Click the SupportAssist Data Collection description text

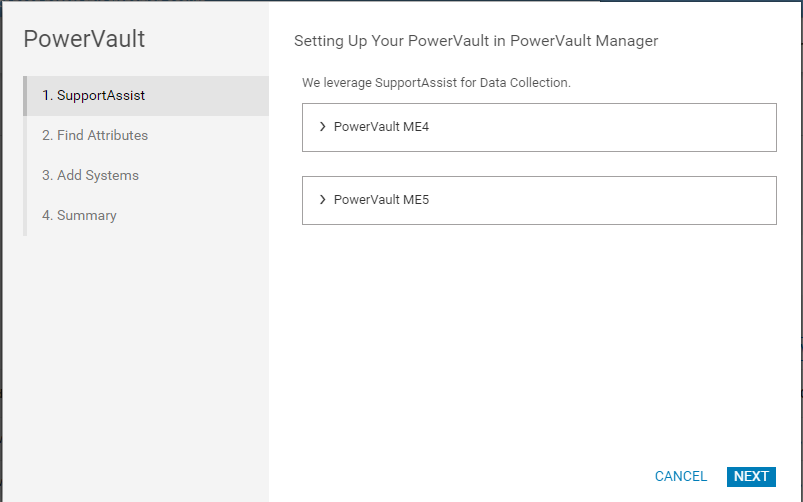coord(436,83)
